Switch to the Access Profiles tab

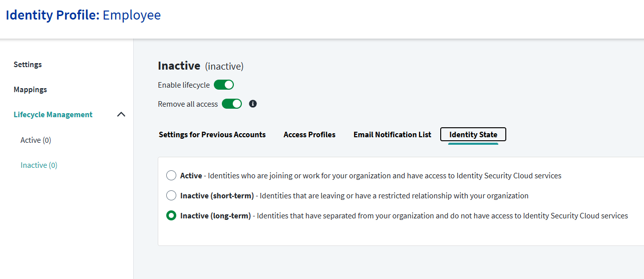point(309,134)
